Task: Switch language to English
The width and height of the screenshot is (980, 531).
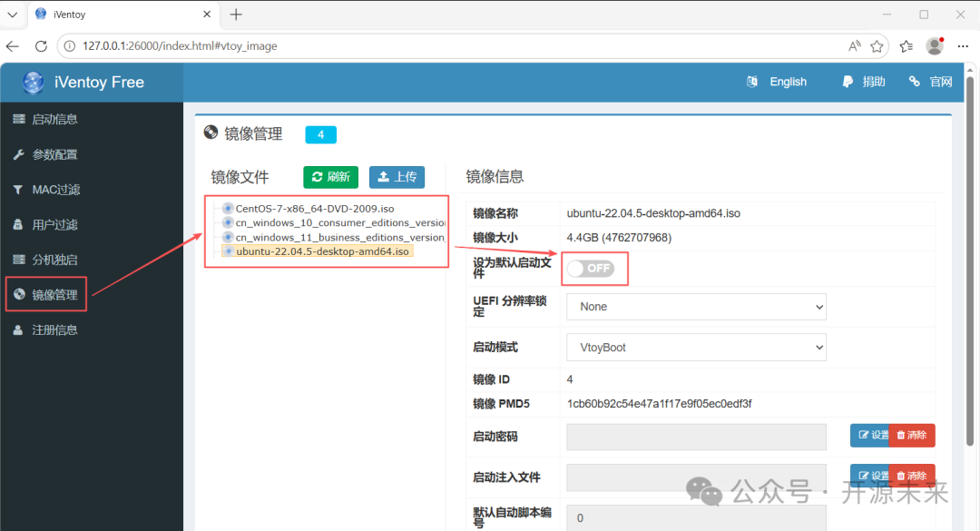Action: [x=788, y=82]
